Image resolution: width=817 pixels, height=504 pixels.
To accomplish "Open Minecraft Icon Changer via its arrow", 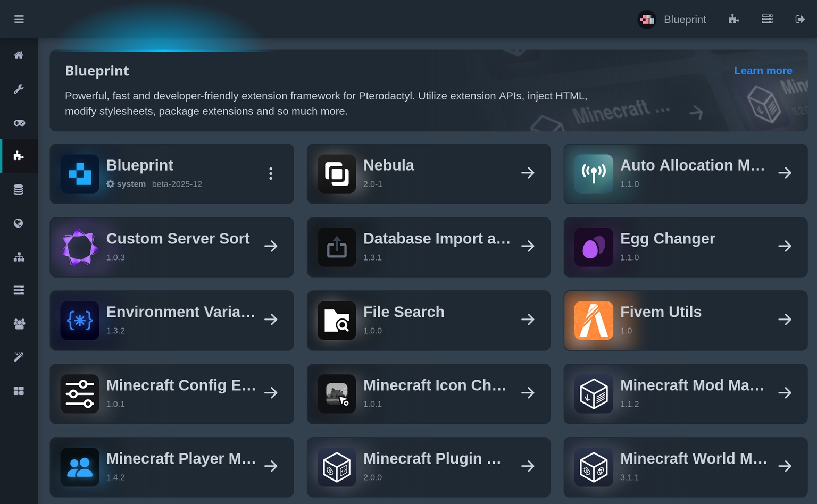I will click(528, 393).
